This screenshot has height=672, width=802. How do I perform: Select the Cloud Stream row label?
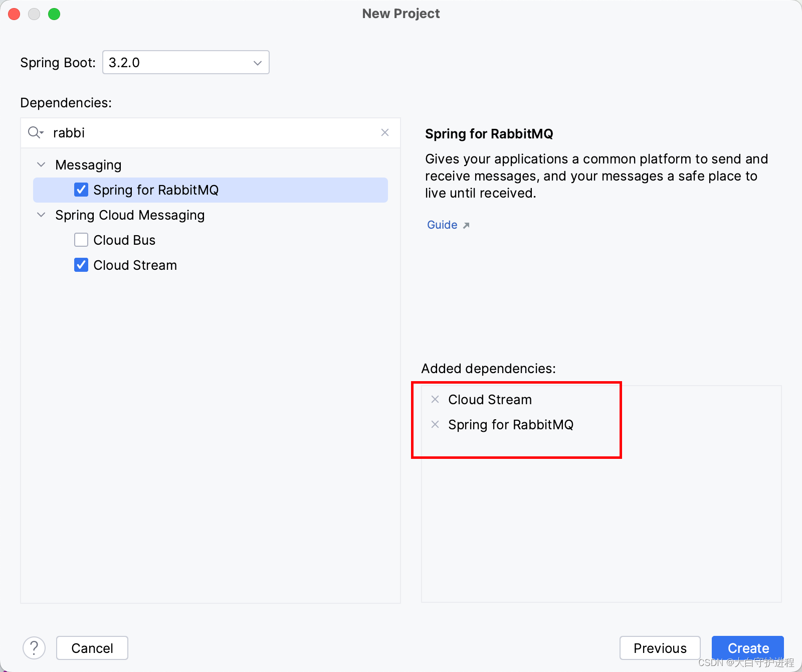pyautogui.click(x=135, y=265)
